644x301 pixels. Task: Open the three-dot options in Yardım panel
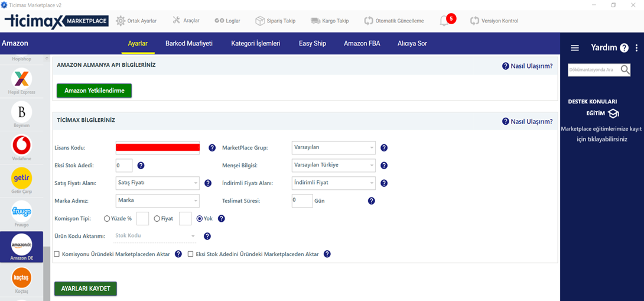tap(636, 48)
